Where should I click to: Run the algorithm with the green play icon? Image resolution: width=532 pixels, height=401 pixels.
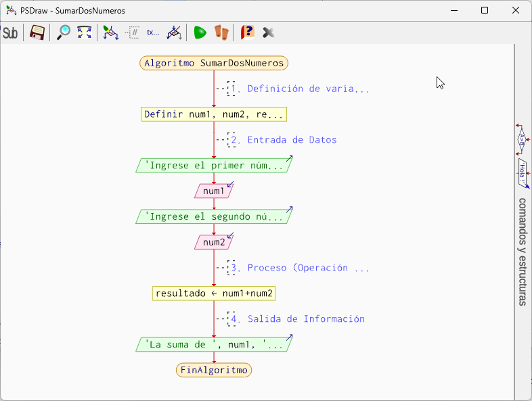click(200, 32)
